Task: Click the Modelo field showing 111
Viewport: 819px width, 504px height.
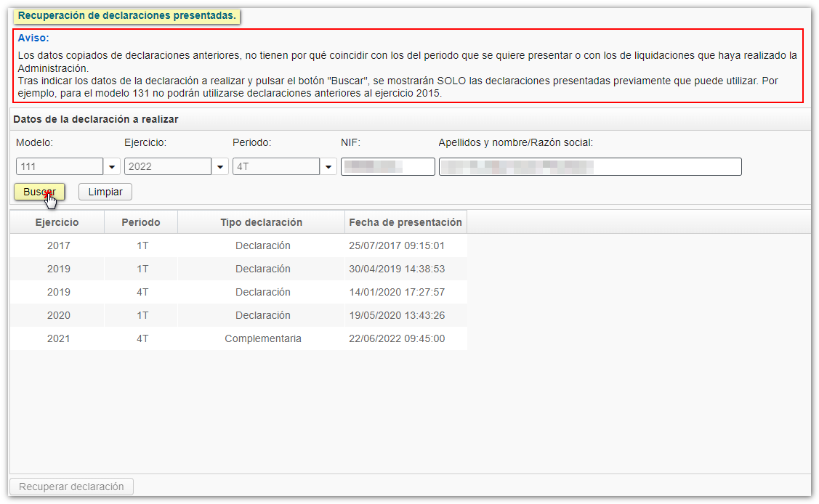Action: pyautogui.click(x=60, y=167)
